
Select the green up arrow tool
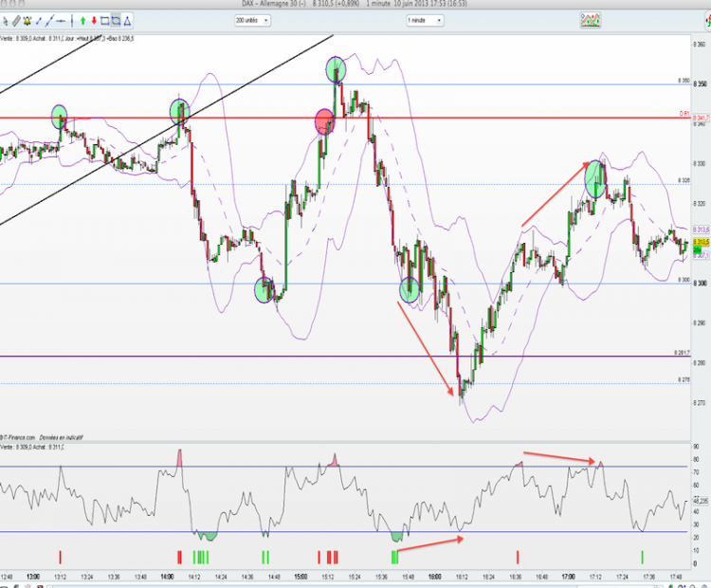click(x=83, y=21)
